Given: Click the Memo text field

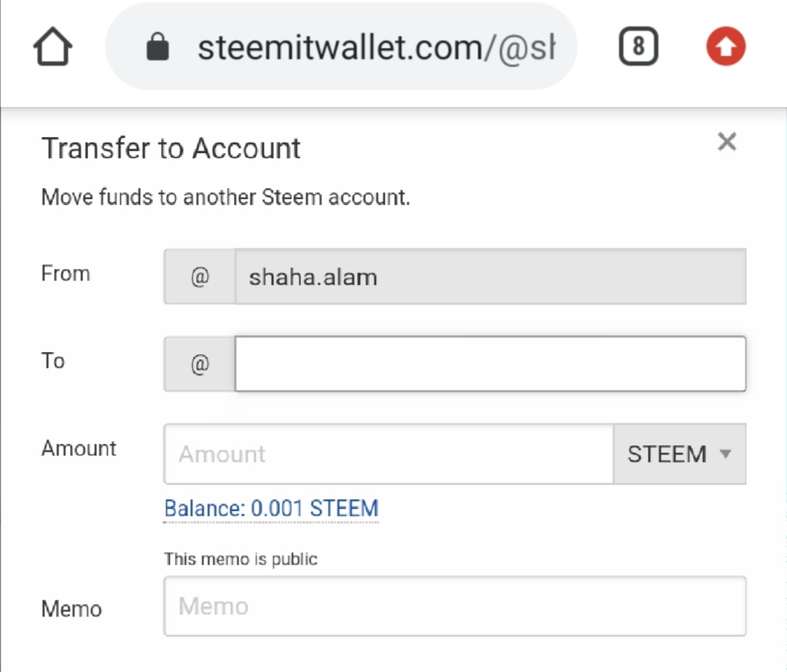Looking at the screenshot, I should pyautogui.click(x=455, y=606).
